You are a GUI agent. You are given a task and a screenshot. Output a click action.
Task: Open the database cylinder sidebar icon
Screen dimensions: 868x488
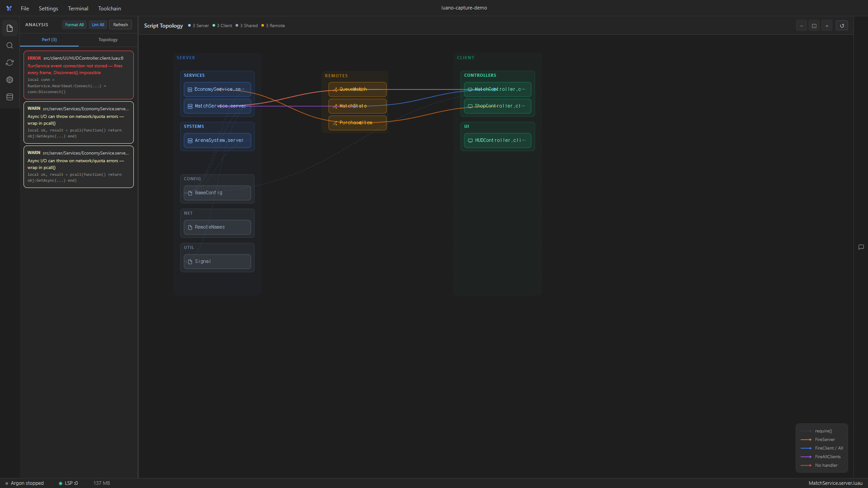tap(9, 97)
